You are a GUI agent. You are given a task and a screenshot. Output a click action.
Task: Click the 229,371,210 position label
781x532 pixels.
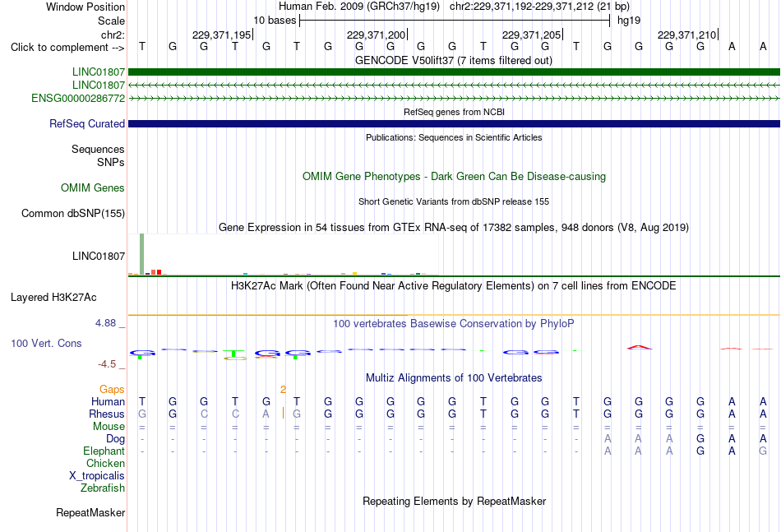coord(686,35)
